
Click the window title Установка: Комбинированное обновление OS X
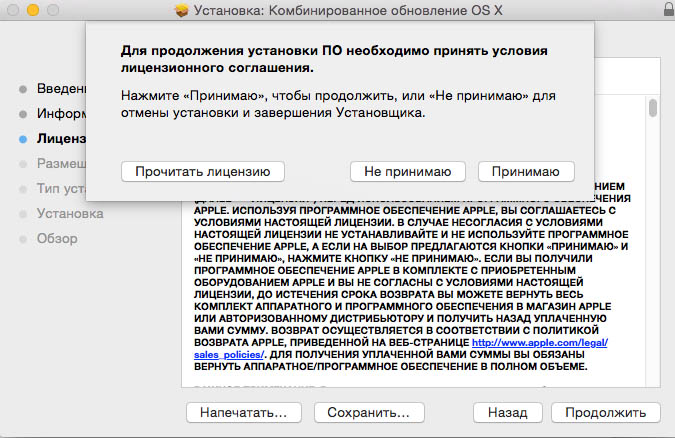point(348,10)
